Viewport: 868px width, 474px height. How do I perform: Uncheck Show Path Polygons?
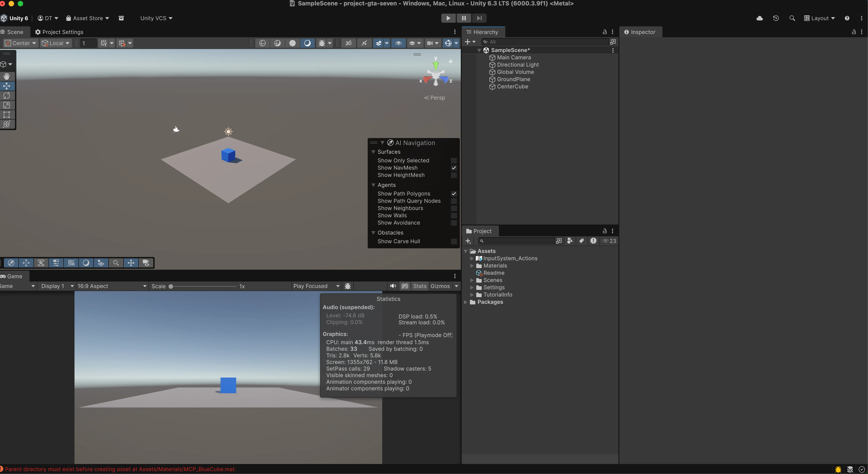[454, 194]
